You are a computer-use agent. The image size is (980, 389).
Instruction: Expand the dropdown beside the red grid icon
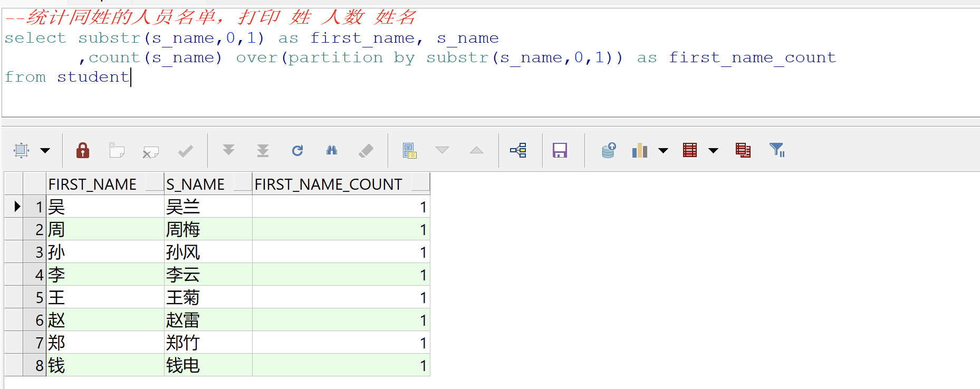tap(713, 151)
